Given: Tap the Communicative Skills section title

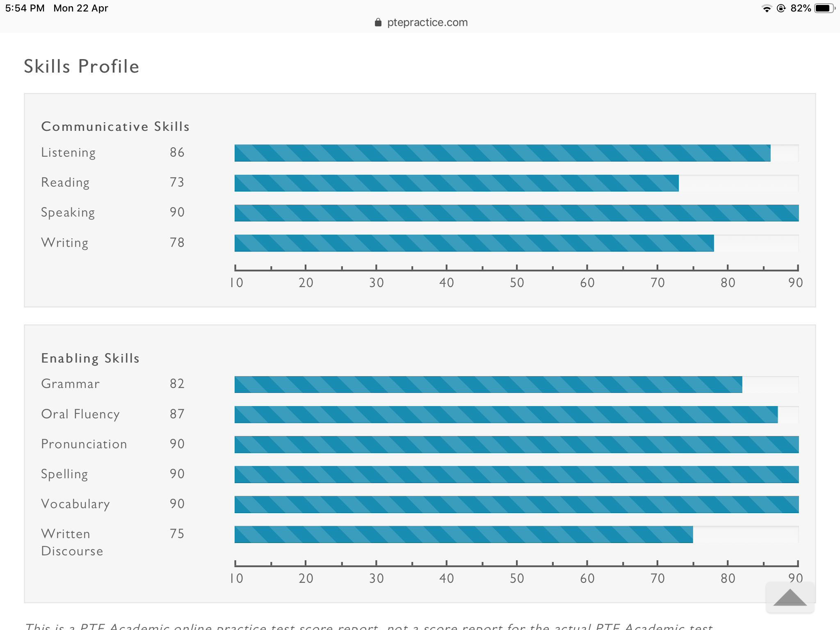Looking at the screenshot, I should coord(115,126).
